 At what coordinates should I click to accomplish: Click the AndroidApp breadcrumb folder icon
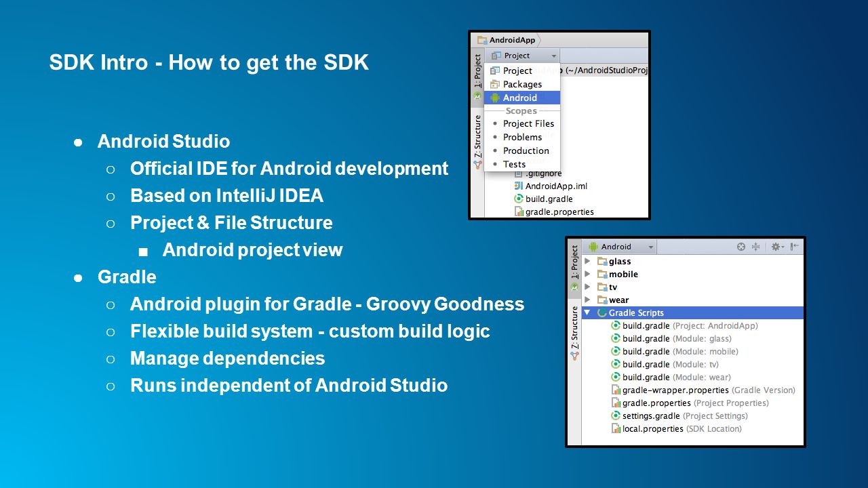[482, 40]
